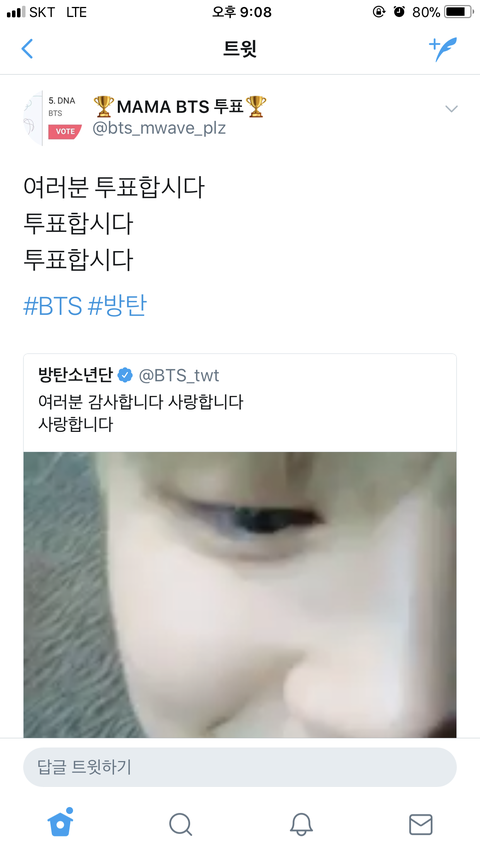Screen dimensions: 480x853
Task: Open the MAMA BTS 투표 profile name
Action: (x=180, y=106)
